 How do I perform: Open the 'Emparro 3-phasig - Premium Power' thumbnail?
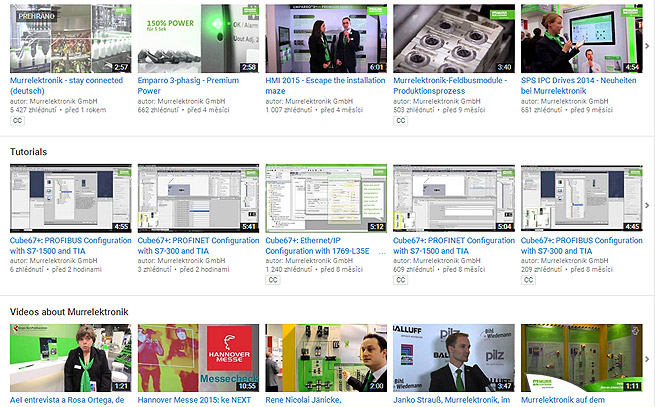click(198, 38)
